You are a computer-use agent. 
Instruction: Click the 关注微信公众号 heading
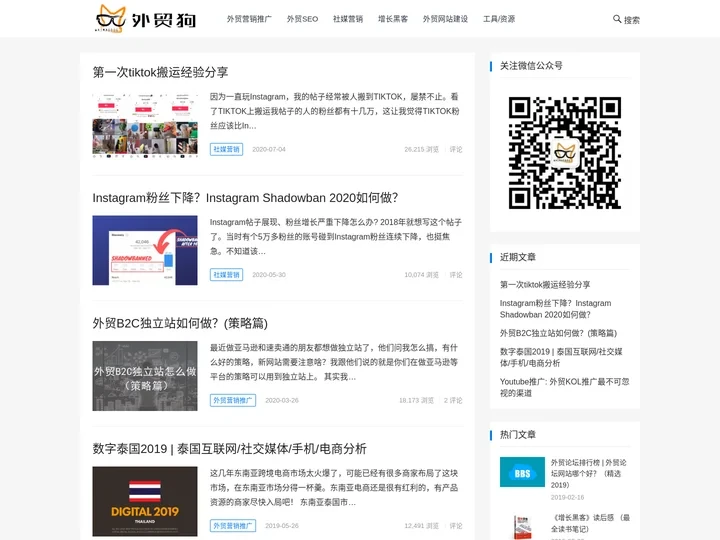[x=531, y=66]
